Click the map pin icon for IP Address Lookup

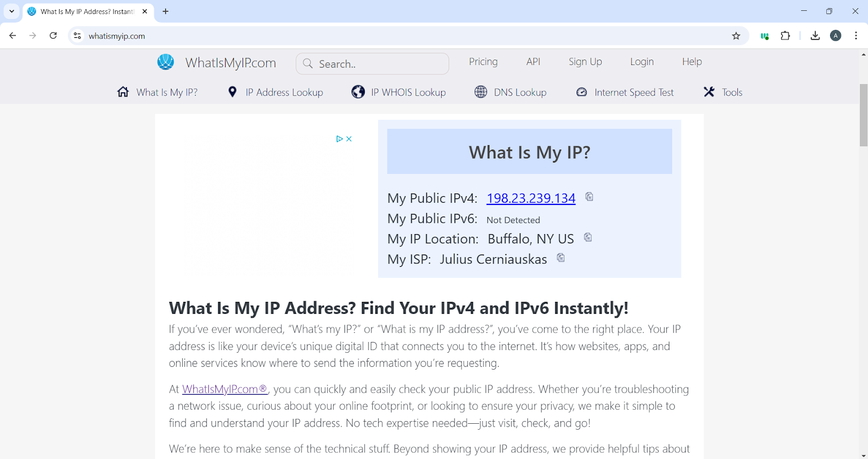click(x=232, y=92)
